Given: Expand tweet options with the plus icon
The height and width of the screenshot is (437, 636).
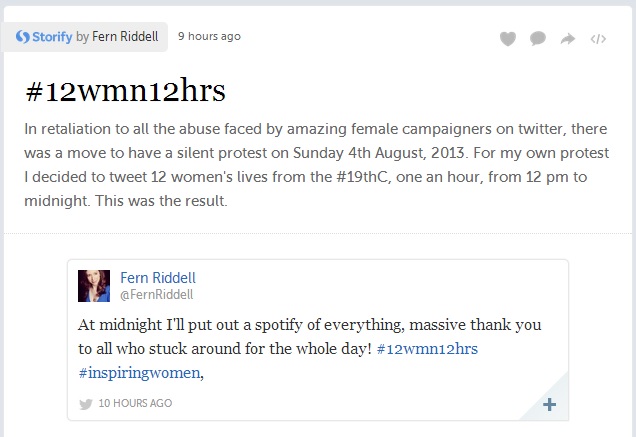Looking at the screenshot, I should tap(550, 405).
